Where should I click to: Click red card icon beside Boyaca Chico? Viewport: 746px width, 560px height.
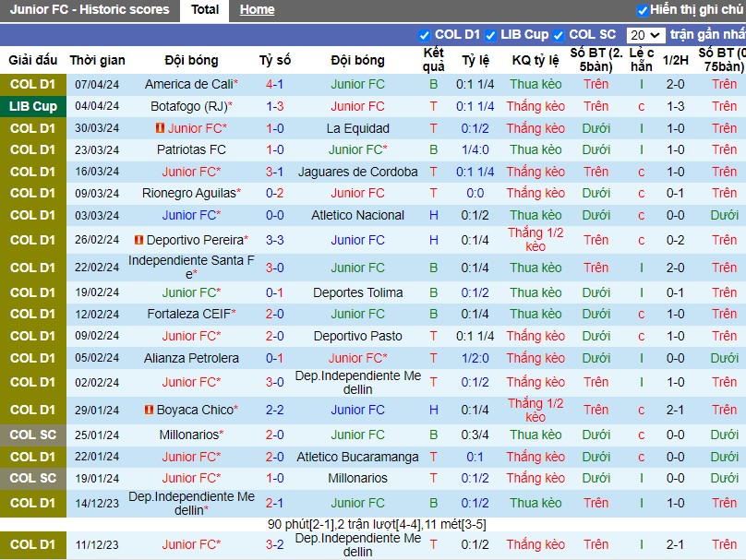[149, 410]
